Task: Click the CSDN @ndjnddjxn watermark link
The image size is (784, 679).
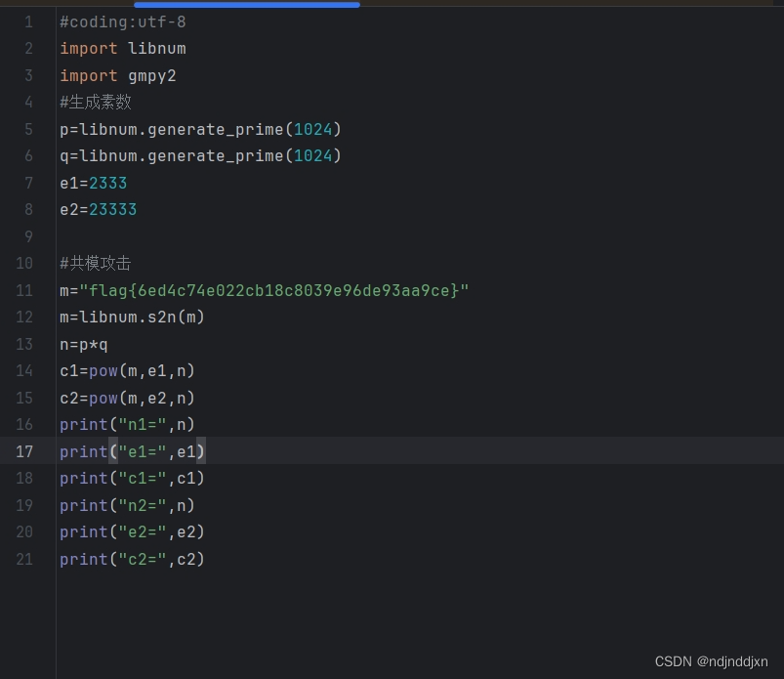Action: coord(712,661)
